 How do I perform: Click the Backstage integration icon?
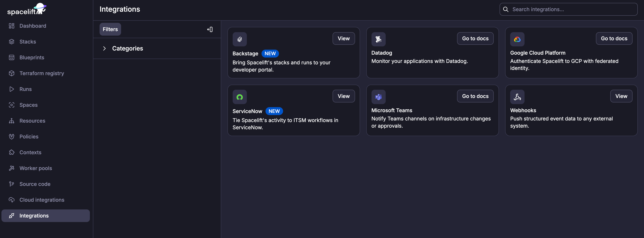239,39
